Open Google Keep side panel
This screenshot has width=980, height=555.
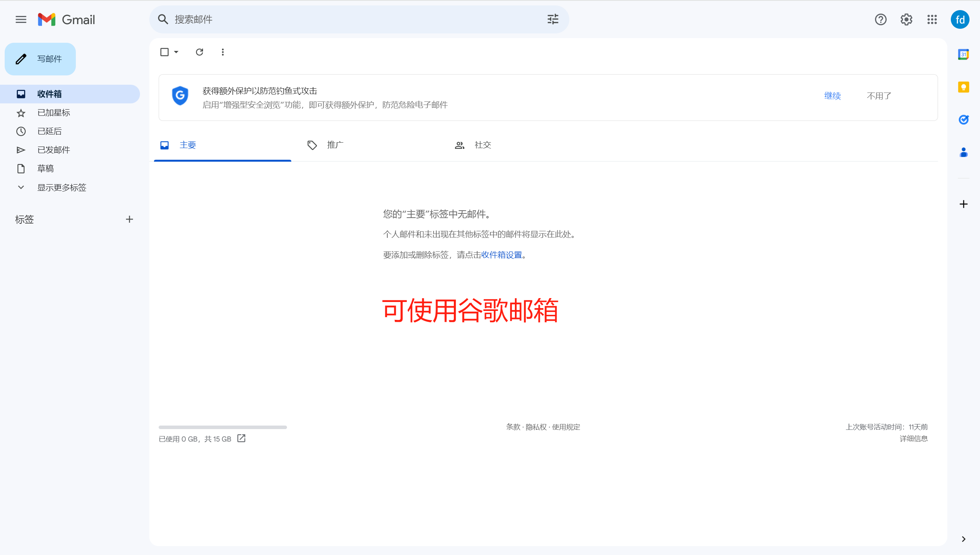coord(963,87)
